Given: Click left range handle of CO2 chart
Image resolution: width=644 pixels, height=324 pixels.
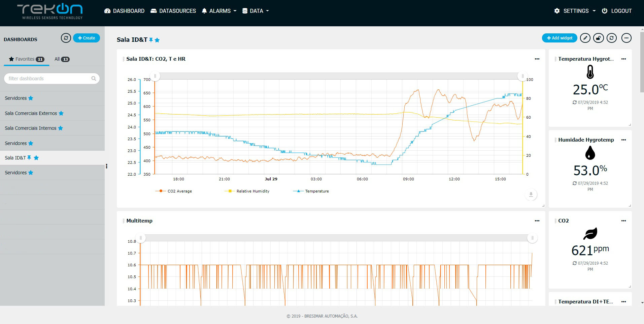Looking at the screenshot, I should click(x=155, y=76).
